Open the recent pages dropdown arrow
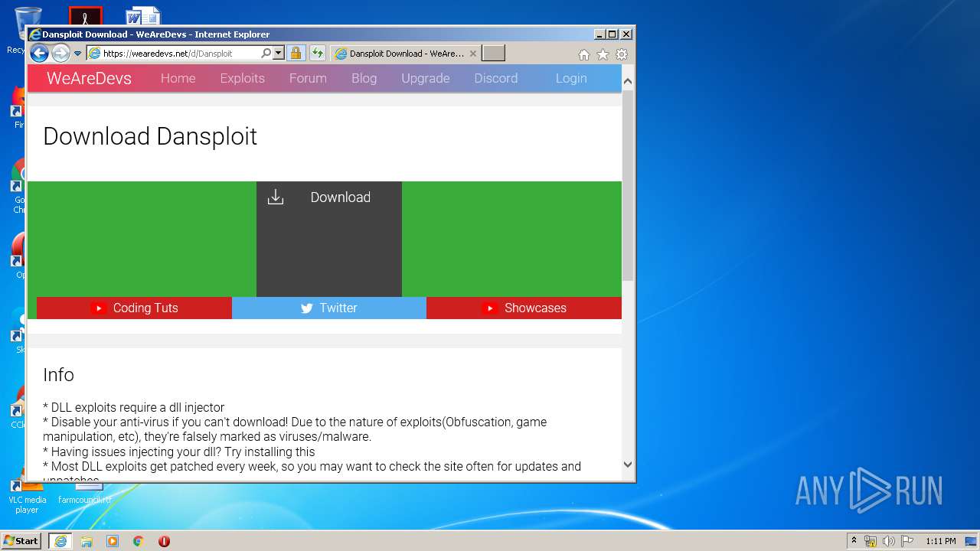980x551 pixels. pyautogui.click(x=77, y=54)
